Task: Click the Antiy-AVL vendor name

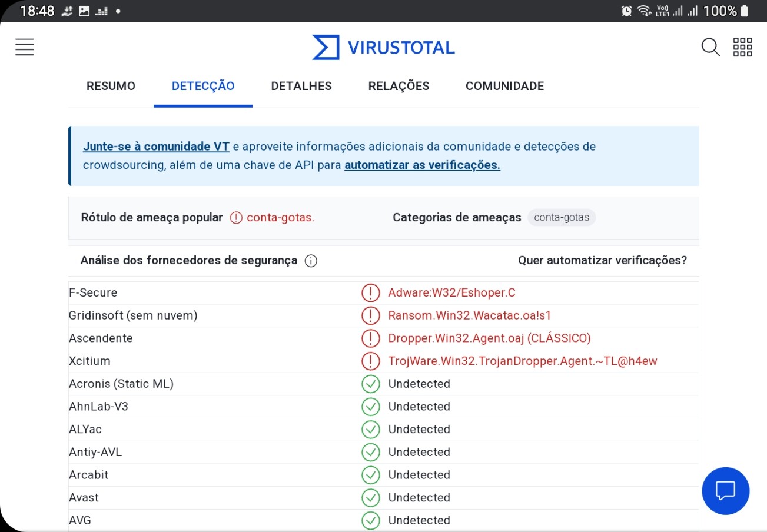Action: click(95, 452)
